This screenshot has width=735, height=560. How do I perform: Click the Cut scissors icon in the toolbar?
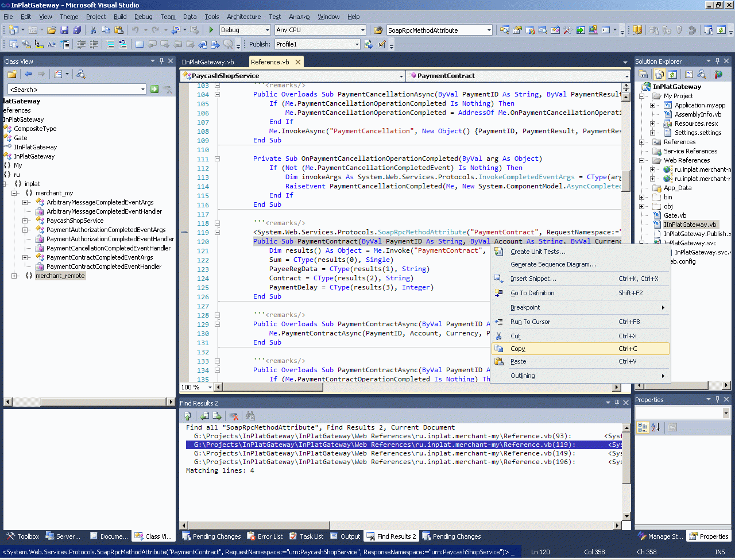tap(94, 30)
